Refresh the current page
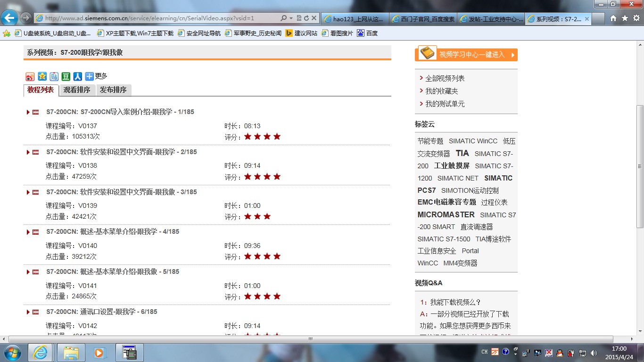This screenshot has width=644, height=362. tap(306, 18)
